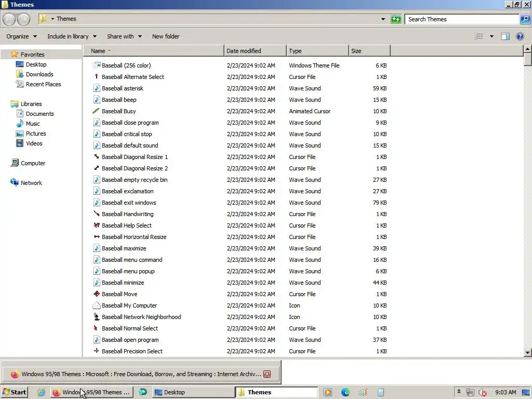The height and width of the screenshot is (399, 532).
Task: Close the Firefox taskbar preview thumbnail
Action: [267, 374]
